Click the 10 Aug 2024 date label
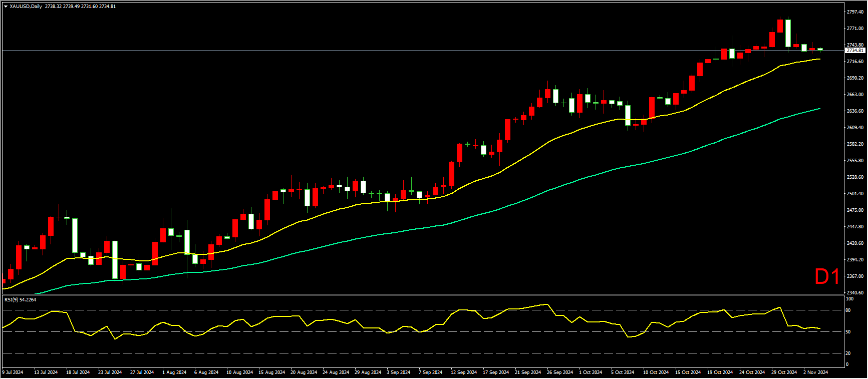The image size is (868, 379). (239, 372)
